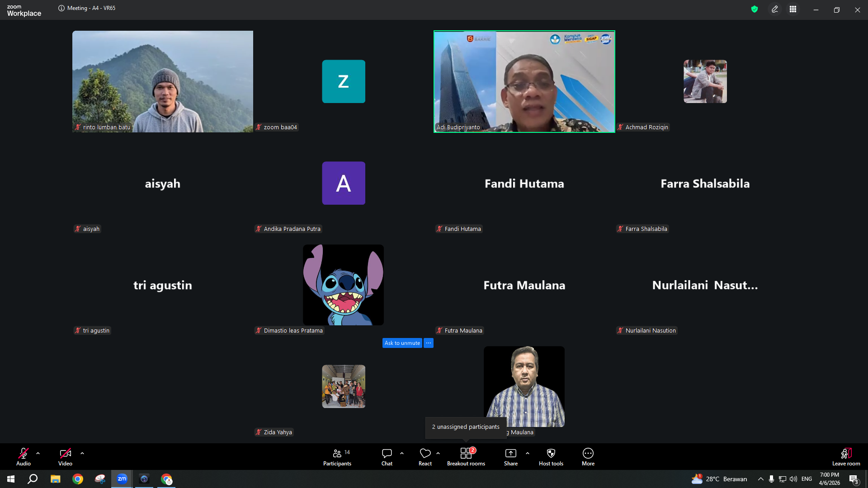Select tri agustin name label

pyautogui.click(x=92, y=331)
